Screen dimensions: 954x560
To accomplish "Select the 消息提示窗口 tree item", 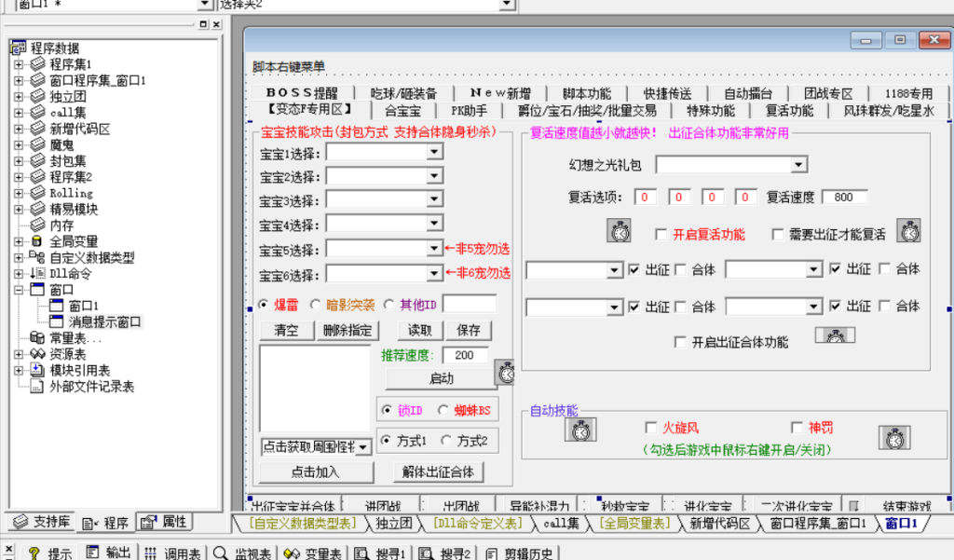I will coord(104,321).
